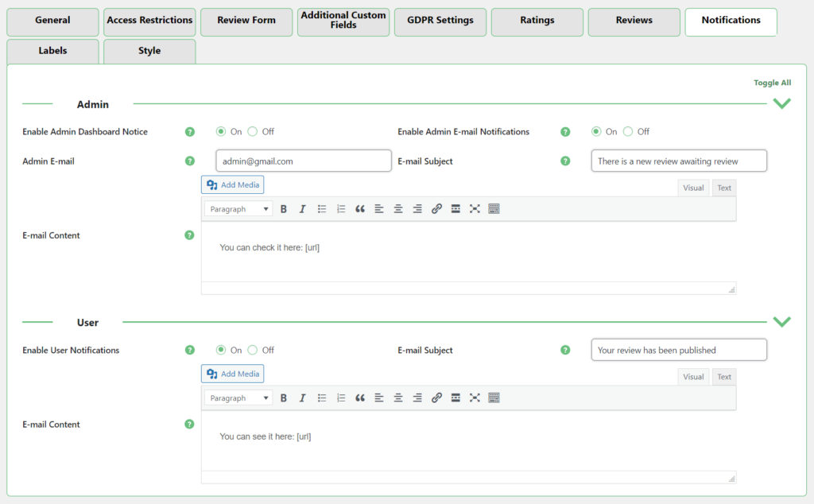The height and width of the screenshot is (504, 814).
Task: Align center in User e-mail editor
Action: click(x=398, y=398)
